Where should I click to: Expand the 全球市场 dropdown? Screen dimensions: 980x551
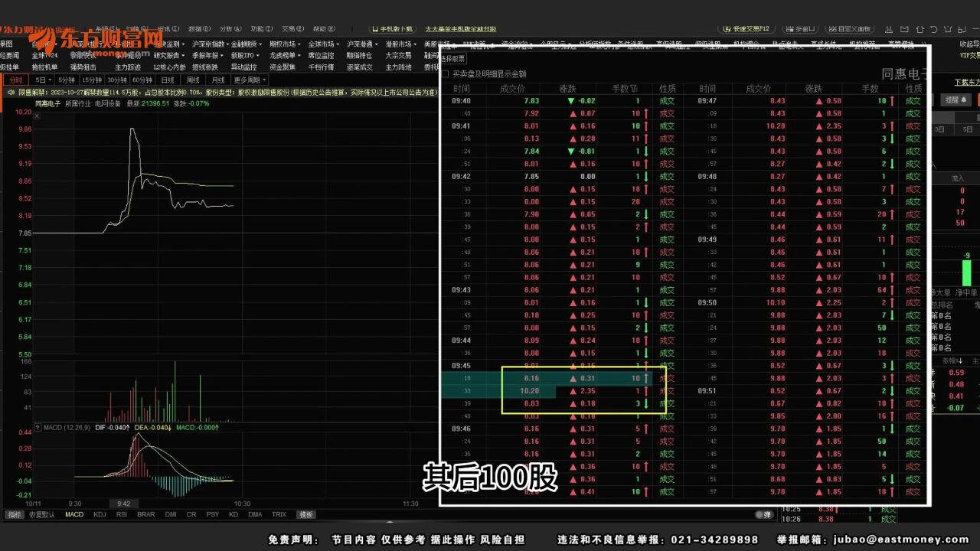pyautogui.click(x=325, y=44)
